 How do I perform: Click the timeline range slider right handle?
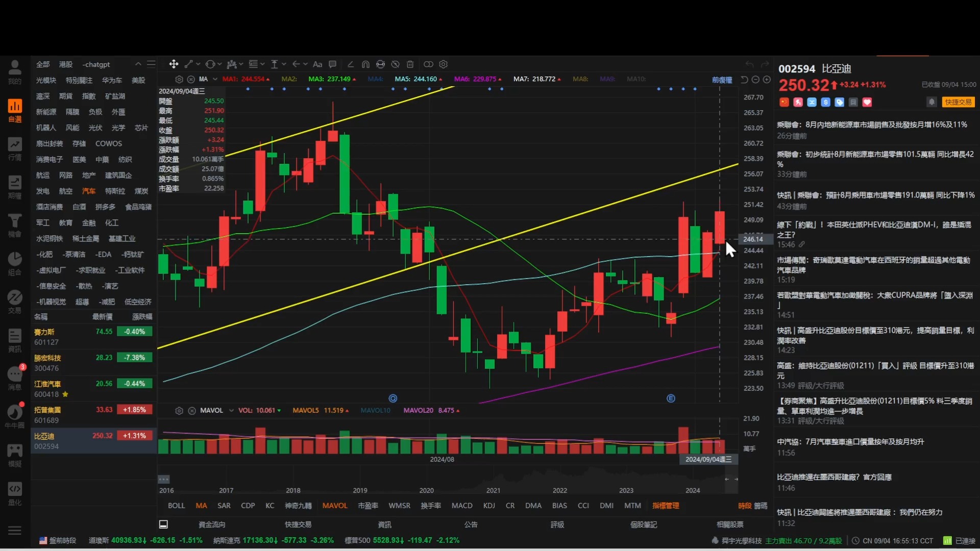coord(736,479)
